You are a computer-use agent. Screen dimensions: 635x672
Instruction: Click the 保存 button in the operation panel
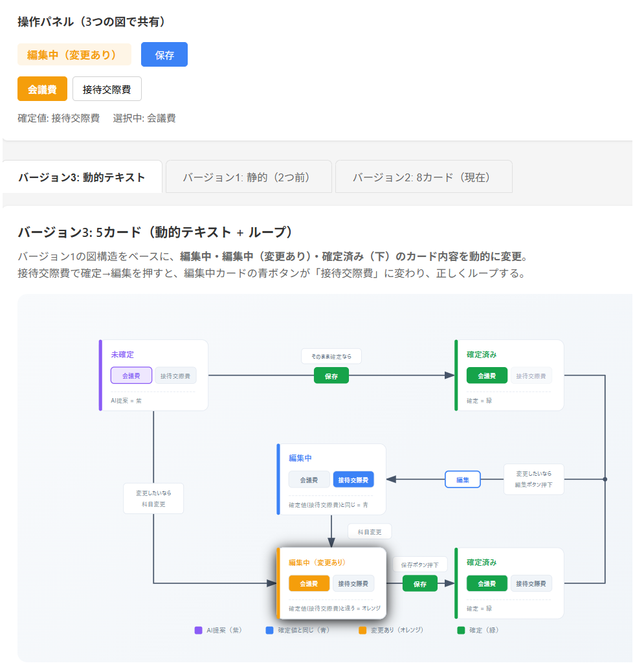[x=164, y=54]
